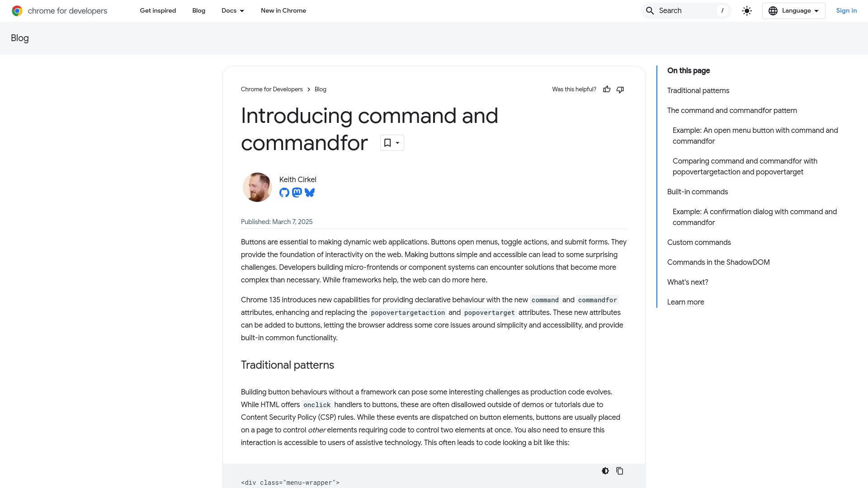
Task: Click the thumbs up helpful icon
Action: click(607, 89)
